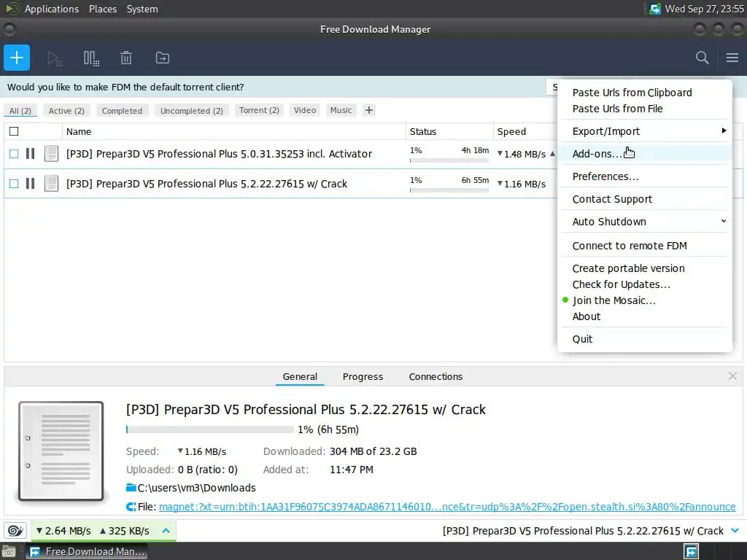747x560 pixels.
Task: Select Create portable version
Action: click(628, 268)
